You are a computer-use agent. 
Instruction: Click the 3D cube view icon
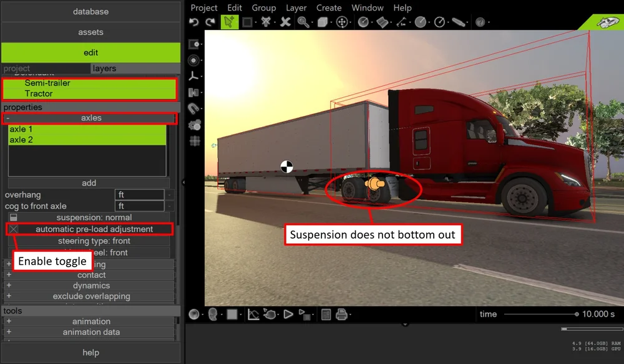pyautogui.click(x=323, y=22)
